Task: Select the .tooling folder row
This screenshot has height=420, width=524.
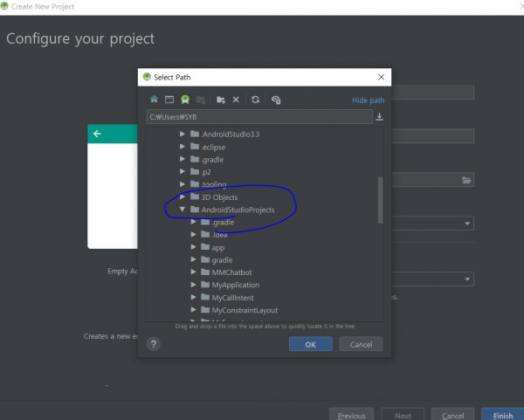Action: point(208,184)
